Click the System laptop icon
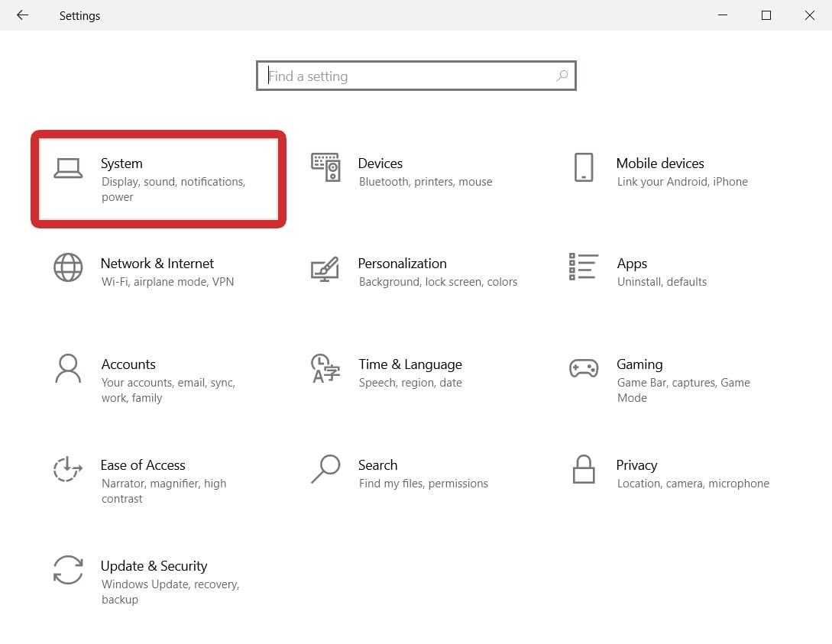The image size is (832, 644). click(x=68, y=168)
